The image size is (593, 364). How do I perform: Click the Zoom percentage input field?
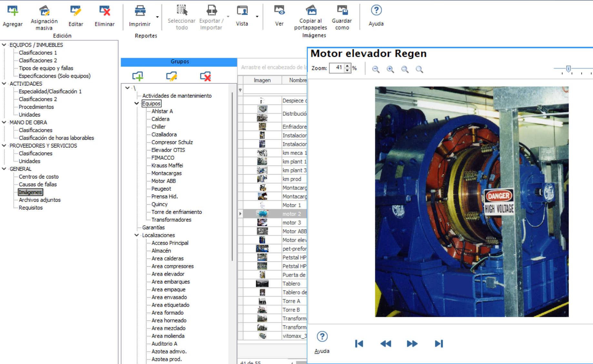coord(337,68)
